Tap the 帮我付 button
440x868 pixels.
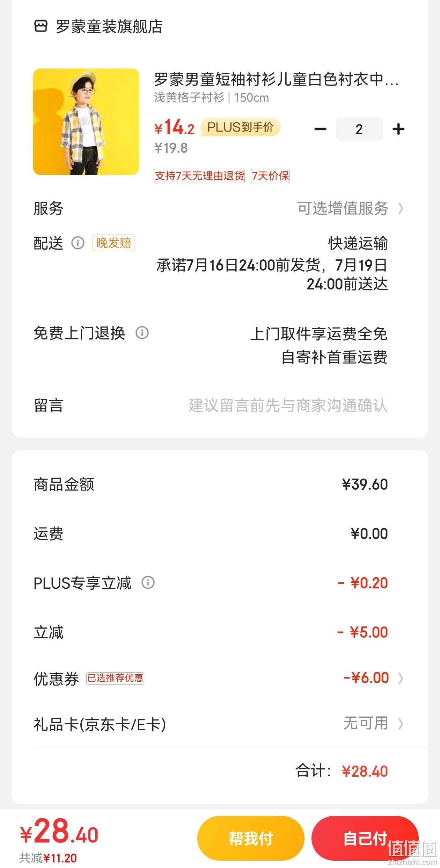pyautogui.click(x=251, y=838)
